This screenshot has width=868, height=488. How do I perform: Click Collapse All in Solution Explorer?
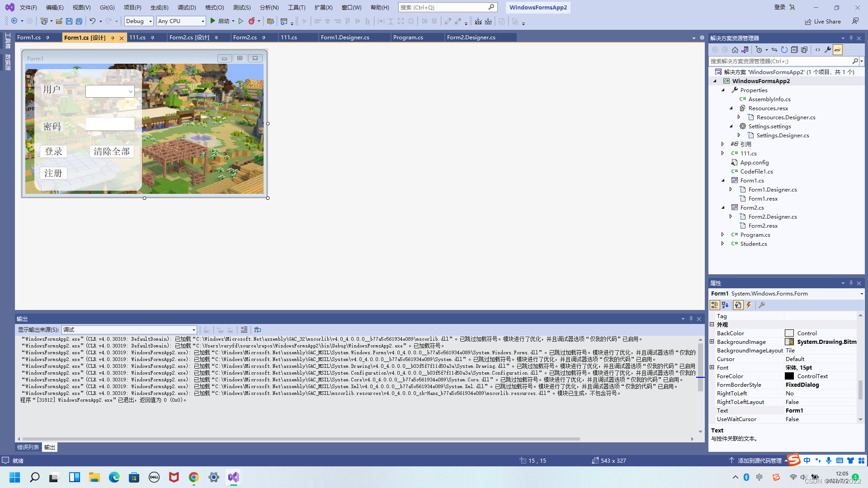(x=794, y=50)
